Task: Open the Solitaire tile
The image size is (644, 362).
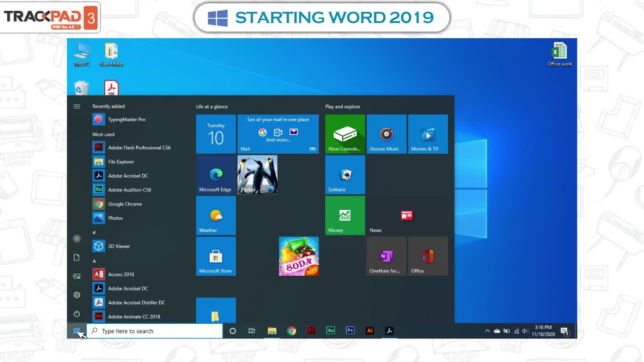Action: pyautogui.click(x=345, y=175)
